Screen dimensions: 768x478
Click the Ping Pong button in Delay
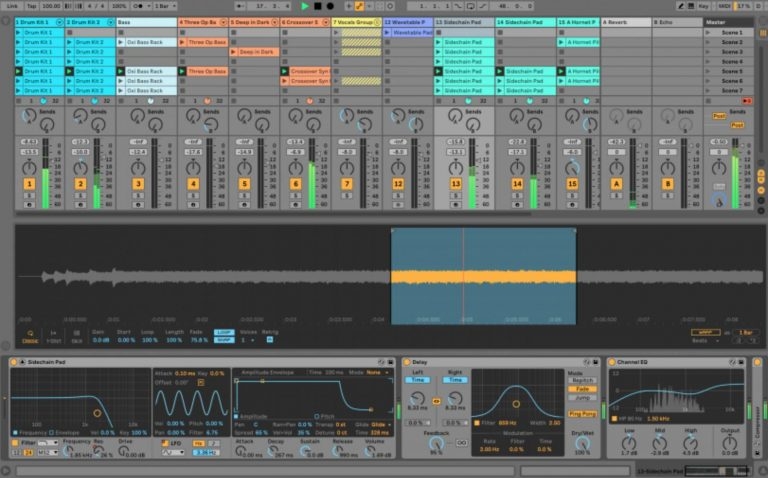click(x=582, y=413)
